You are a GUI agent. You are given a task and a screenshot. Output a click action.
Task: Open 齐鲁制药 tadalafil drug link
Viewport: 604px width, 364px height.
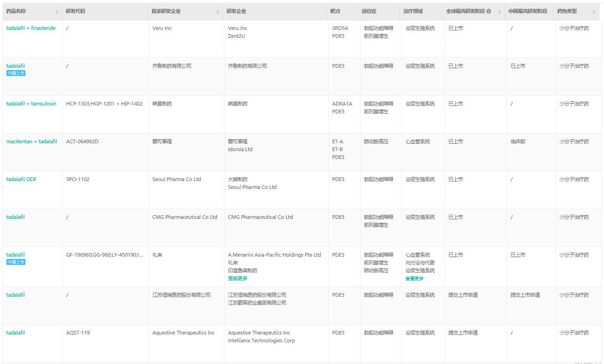[x=16, y=66]
